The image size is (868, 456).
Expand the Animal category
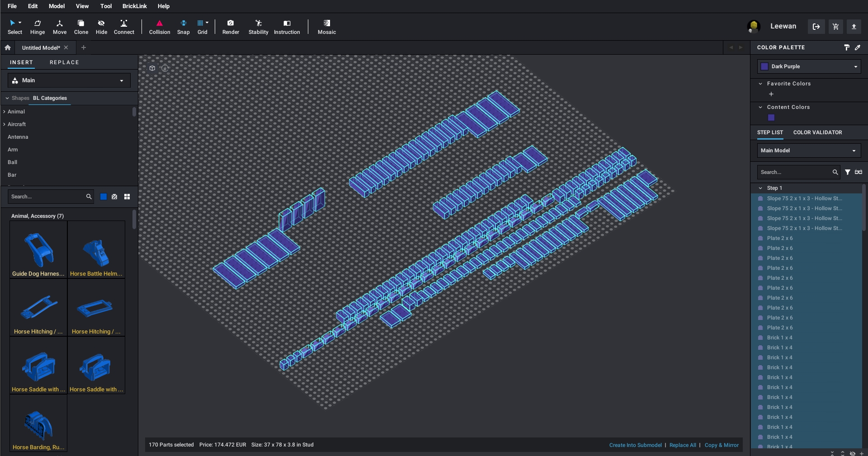point(16,112)
